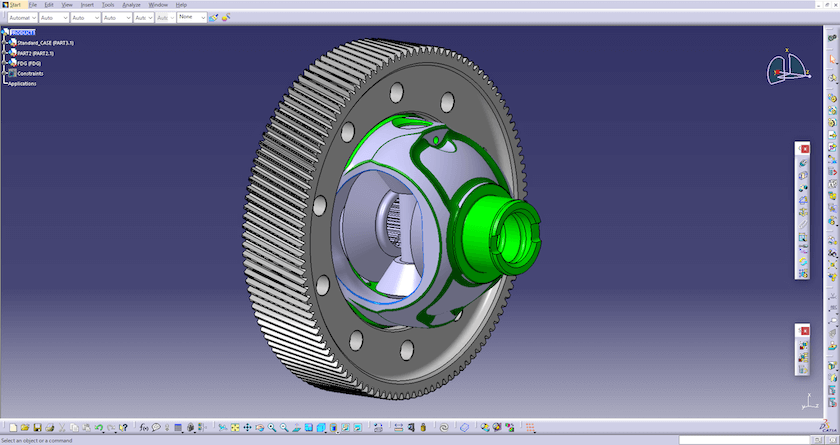
Task: Expand the Constraints tree node
Action: [5, 73]
